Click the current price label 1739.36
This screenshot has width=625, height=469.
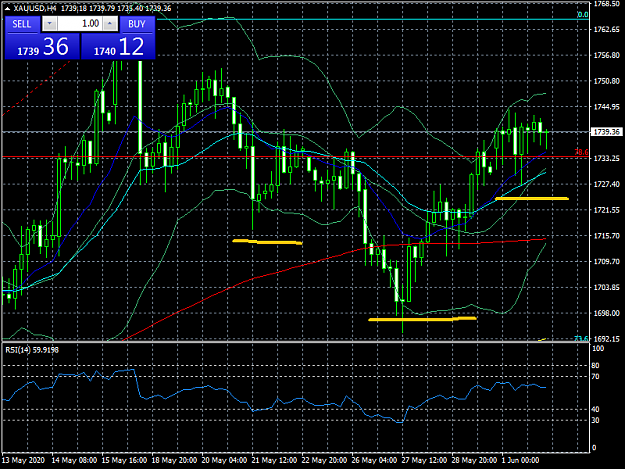(606, 132)
